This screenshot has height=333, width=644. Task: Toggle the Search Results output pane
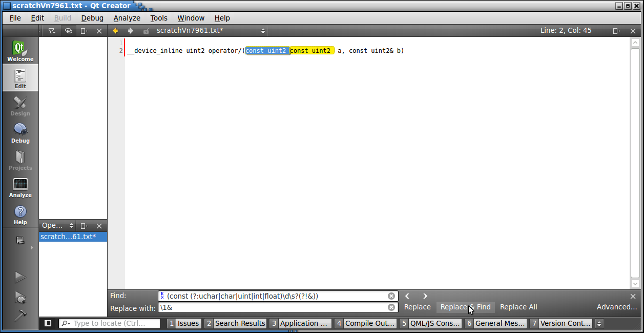click(235, 323)
